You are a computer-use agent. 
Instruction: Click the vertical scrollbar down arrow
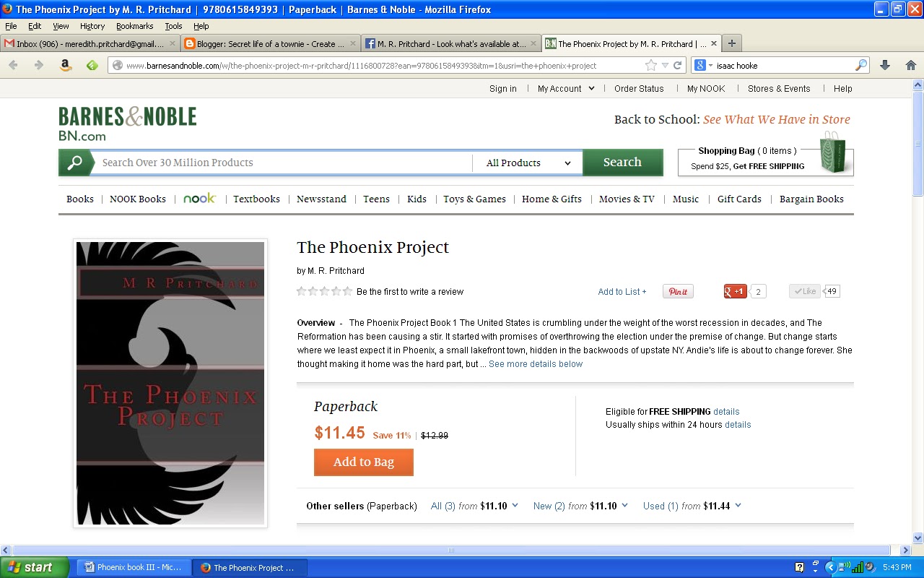(x=918, y=538)
